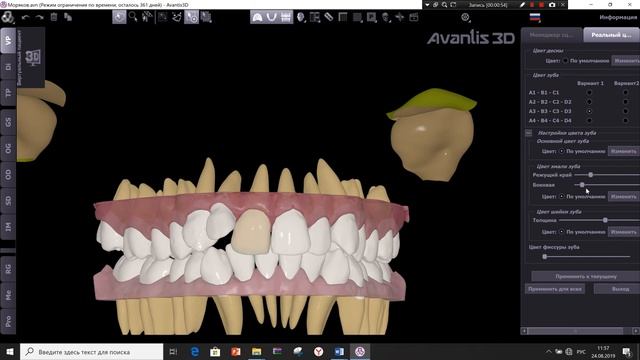Viewport: 640px width, 360px height.
Task: Open the Avantis logo menu icon
Action: pos(8,17)
